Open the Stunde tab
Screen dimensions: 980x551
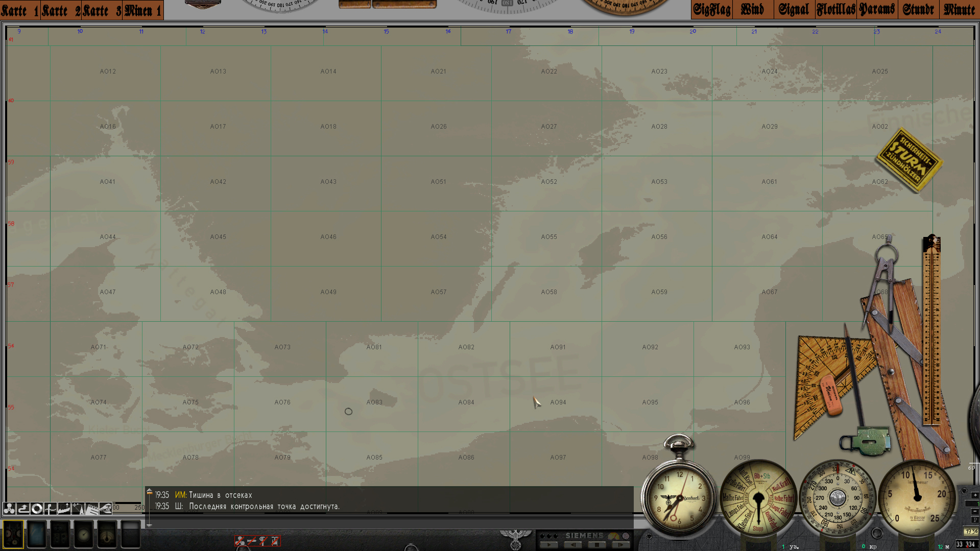click(918, 10)
